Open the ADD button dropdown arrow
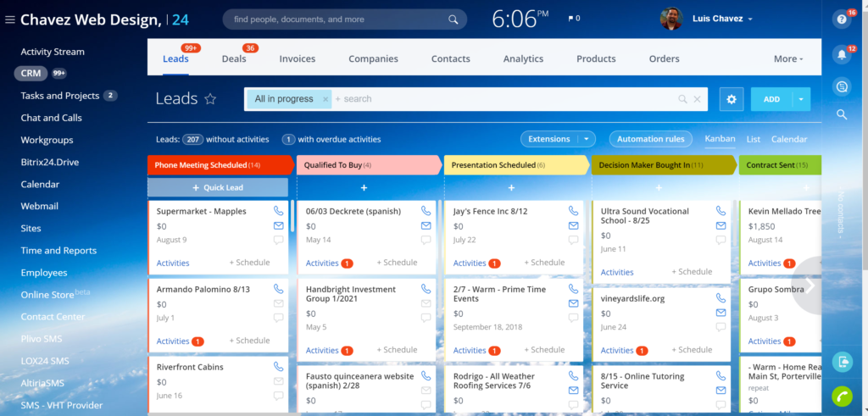The height and width of the screenshot is (416, 868). (x=801, y=99)
